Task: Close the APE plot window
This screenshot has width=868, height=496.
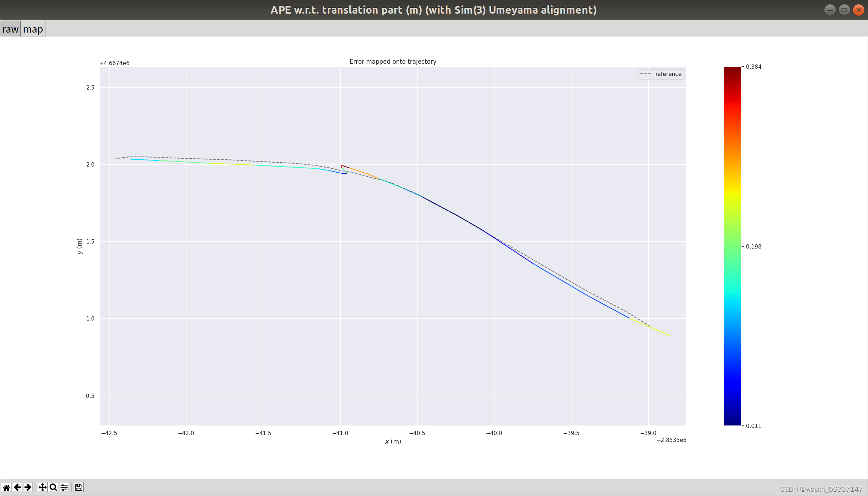Action: click(x=858, y=10)
